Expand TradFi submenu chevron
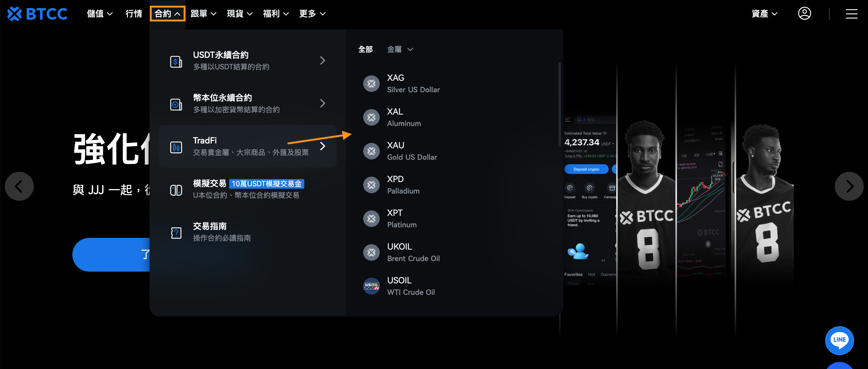This screenshot has height=369, width=868. click(x=322, y=146)
